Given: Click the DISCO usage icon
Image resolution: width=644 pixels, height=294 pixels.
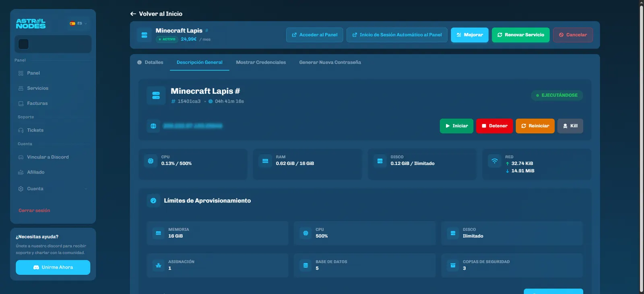Looking at the screenshot, I should click(x=380, y=161).
